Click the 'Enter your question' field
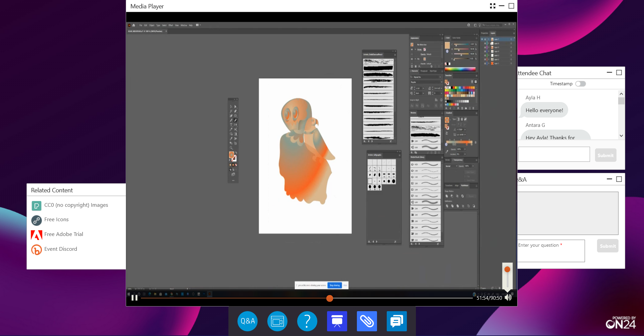Viewport: 644px width, 336px height. [551, 251]
